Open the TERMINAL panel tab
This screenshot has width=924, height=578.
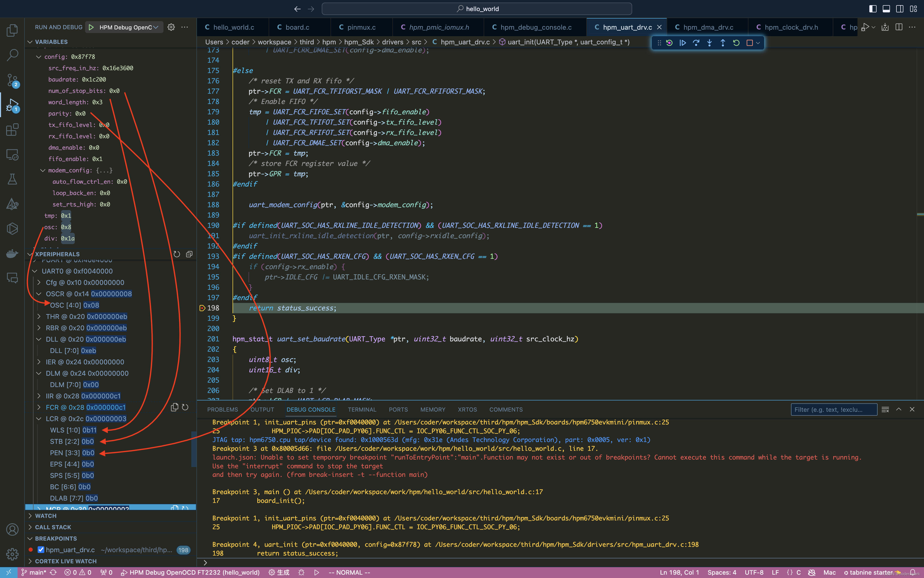click(361, 410)
